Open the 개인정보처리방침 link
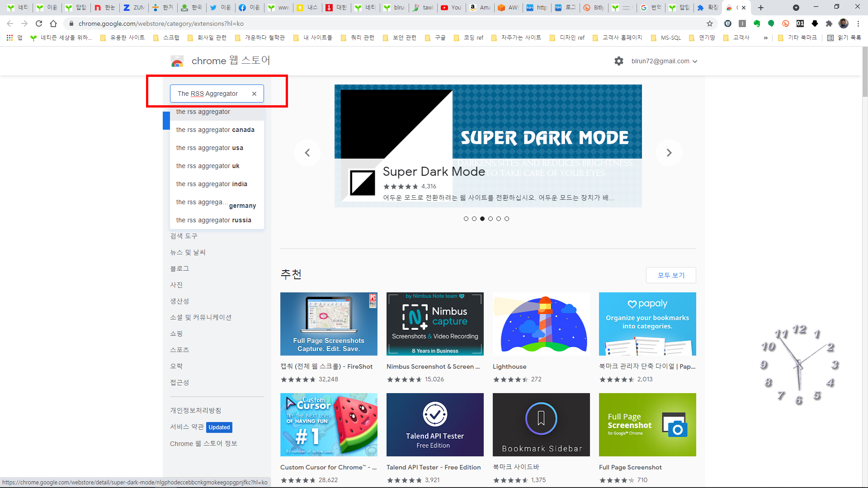Image resolution: width=868 pixels, height=488 pixels. click(196, 410)
